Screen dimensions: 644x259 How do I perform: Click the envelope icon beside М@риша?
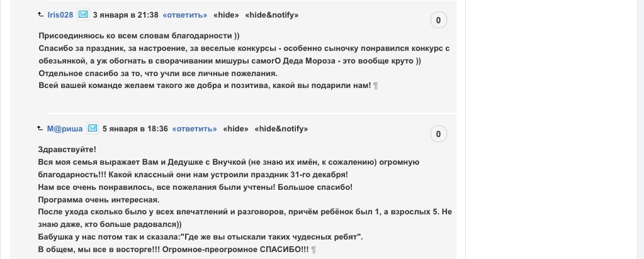[93, 128]
